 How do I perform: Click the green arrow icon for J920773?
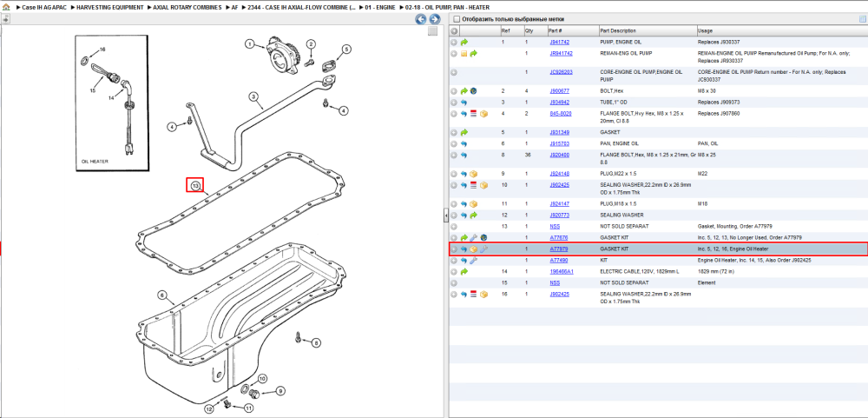tap(474, 216)
